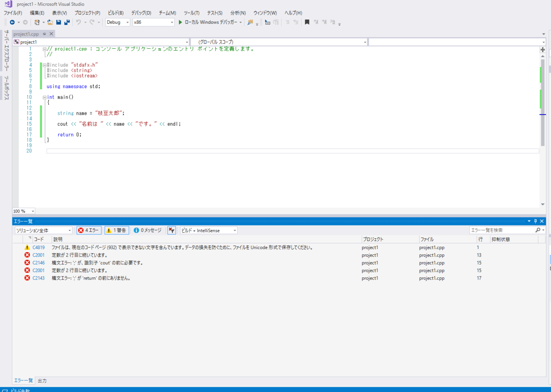Screen dimensions: 551x392
Task: Open the empty members combo box
Action: click(x=457, y=42)
